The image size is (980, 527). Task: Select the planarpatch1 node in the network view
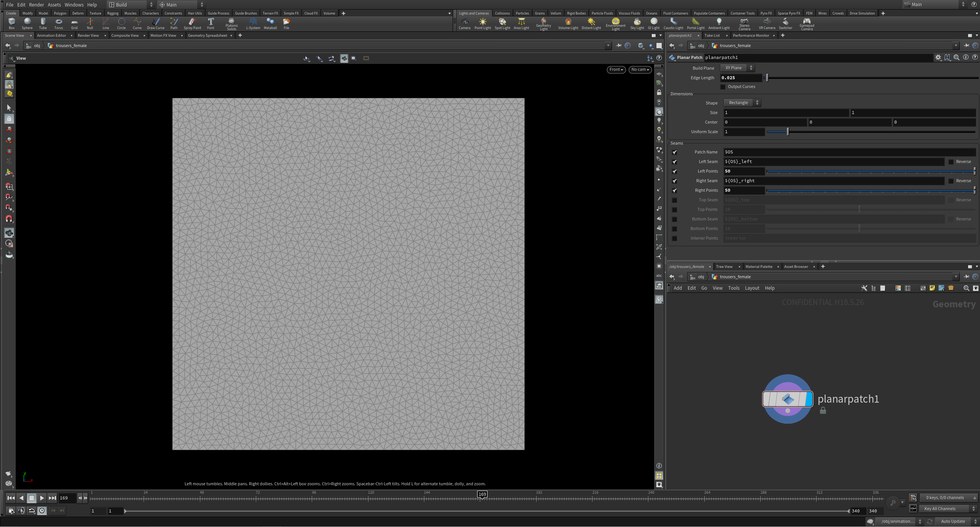[787, 399]
